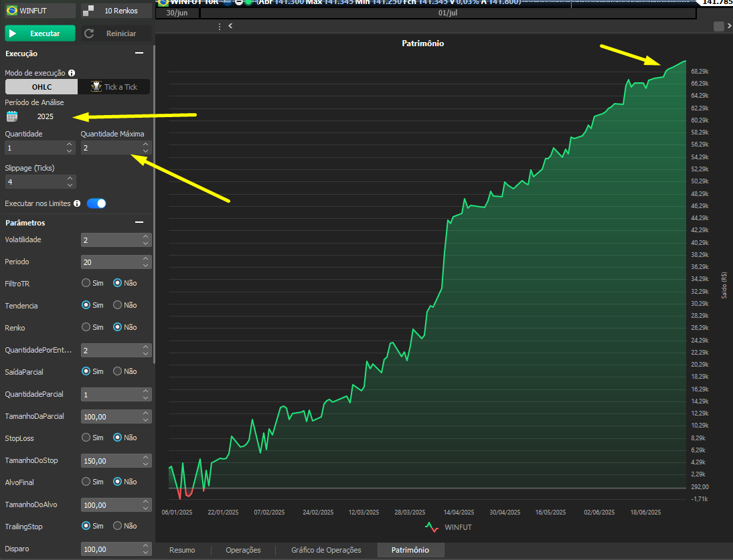This screenshot has height=560, width=733.
Task: Increase QuantidadePorEntrada stepper arrow
Action: (x=146, y=347)
